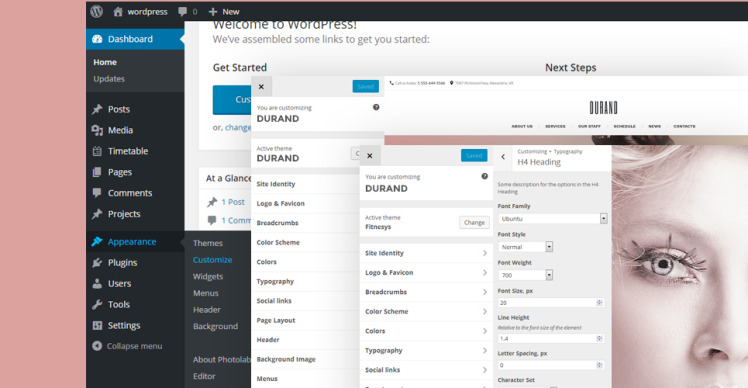Viewport: 748px width, 388px height.
Task: Open the Font Weight dropdown showing 700
Action: coord(525,275)
